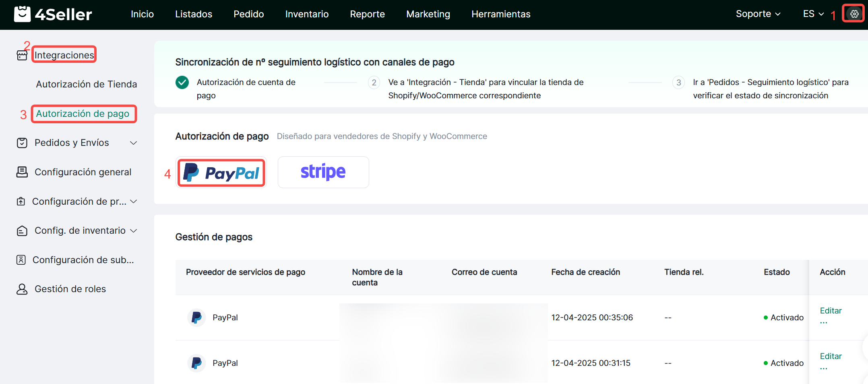Open Autorización de pago in sidebar
Image resolution: width=868 pixels, height=384 pixels.
point(83,114)
